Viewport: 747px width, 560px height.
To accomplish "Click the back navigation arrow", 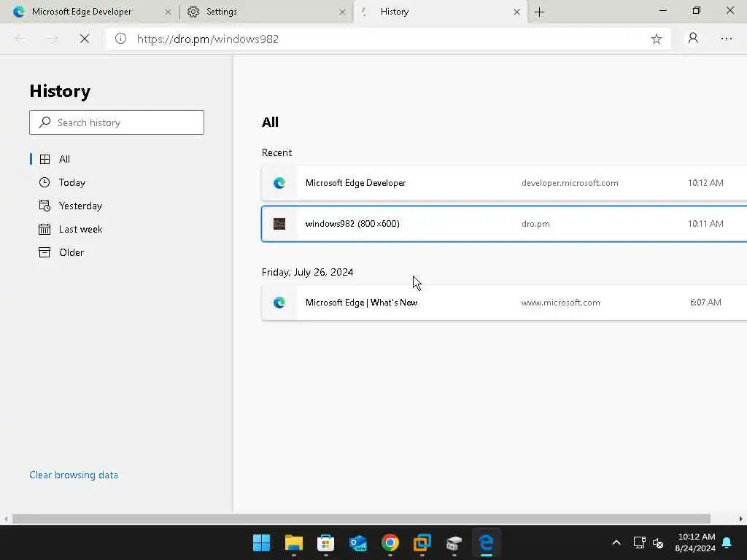I will 20,39.
